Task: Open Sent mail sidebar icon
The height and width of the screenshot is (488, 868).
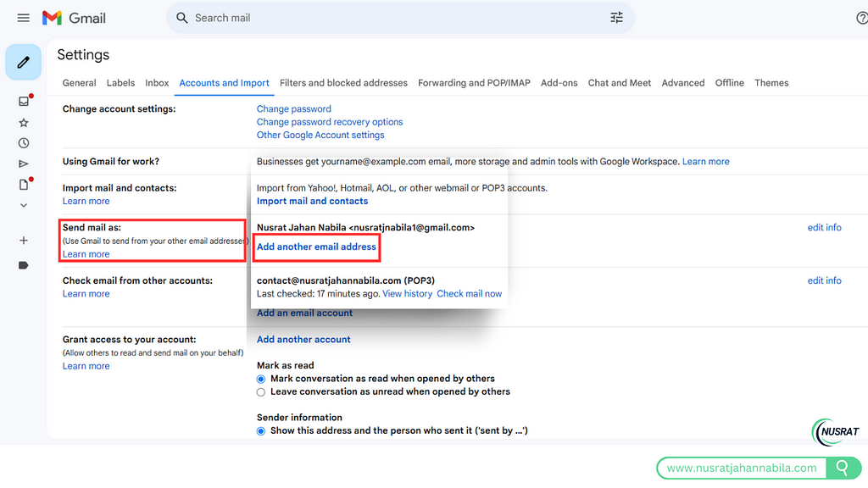Action: (x=23, y=164)
